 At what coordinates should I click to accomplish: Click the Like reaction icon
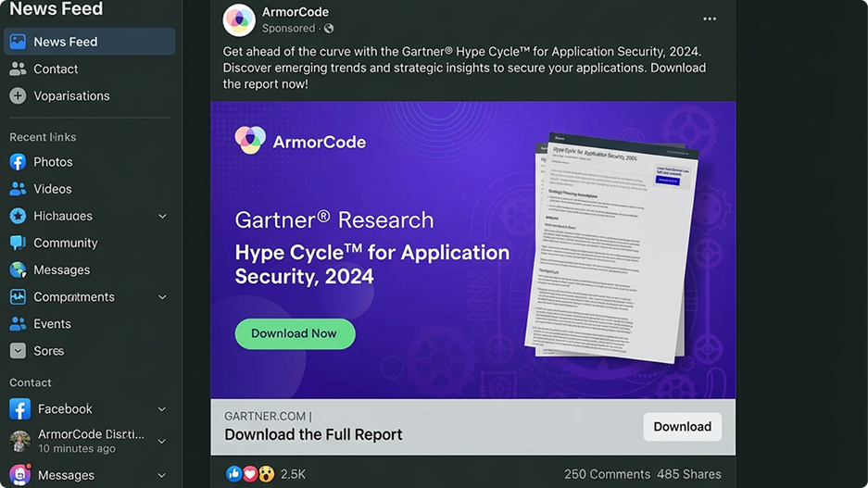click(x=233, y=473)
